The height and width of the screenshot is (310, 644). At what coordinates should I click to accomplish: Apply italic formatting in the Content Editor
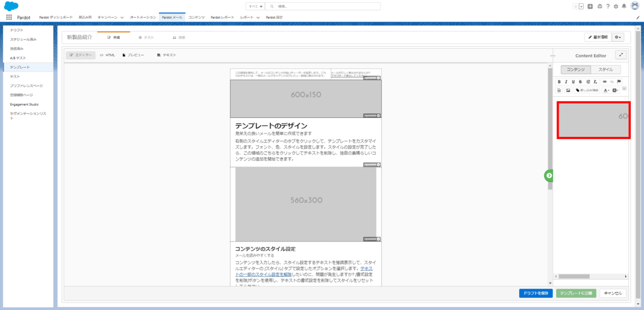[566, 82]
